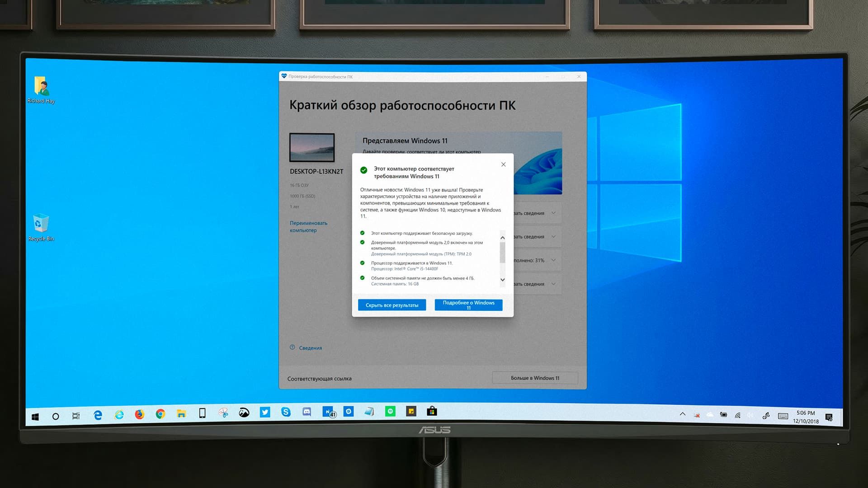Expand the bottom 'сведения' chevron row
Screen dimensions: 868x488
(553, 284)
